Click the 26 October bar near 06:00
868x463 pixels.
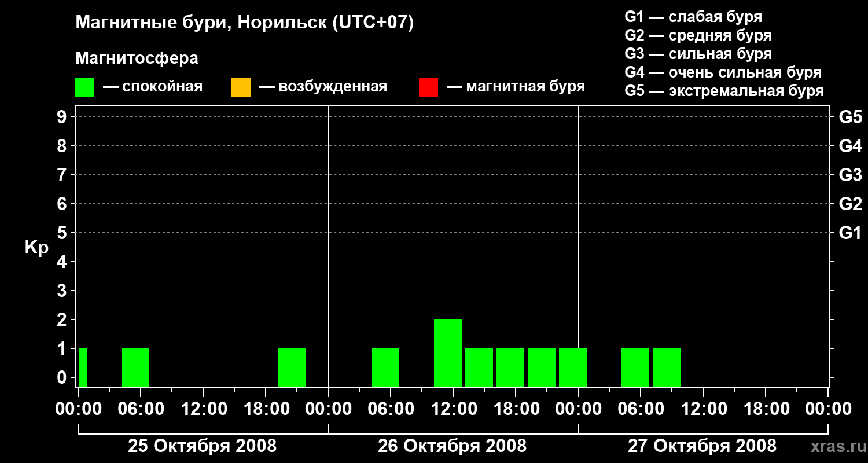(x=385, y=367)
